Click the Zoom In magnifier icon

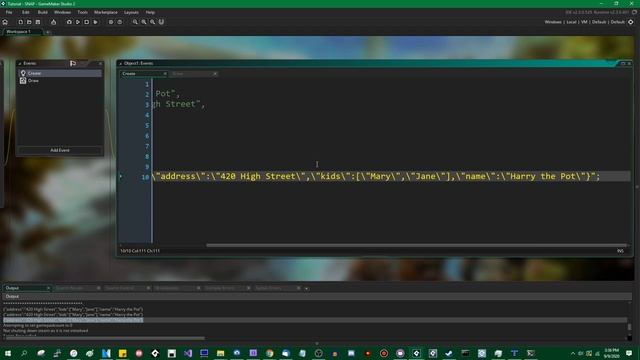153,22
